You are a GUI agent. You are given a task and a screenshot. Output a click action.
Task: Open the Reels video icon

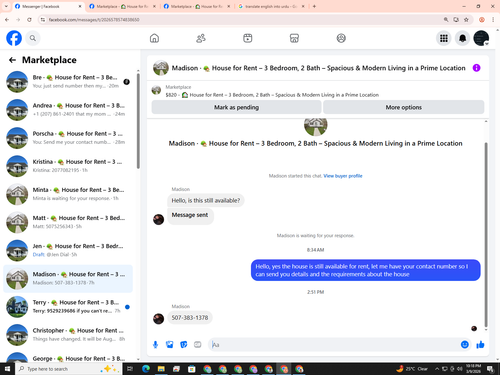[x=248, y=38]
